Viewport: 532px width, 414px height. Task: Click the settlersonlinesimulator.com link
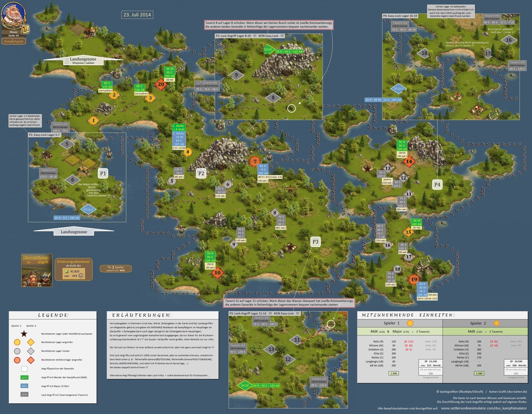(484, 408)
